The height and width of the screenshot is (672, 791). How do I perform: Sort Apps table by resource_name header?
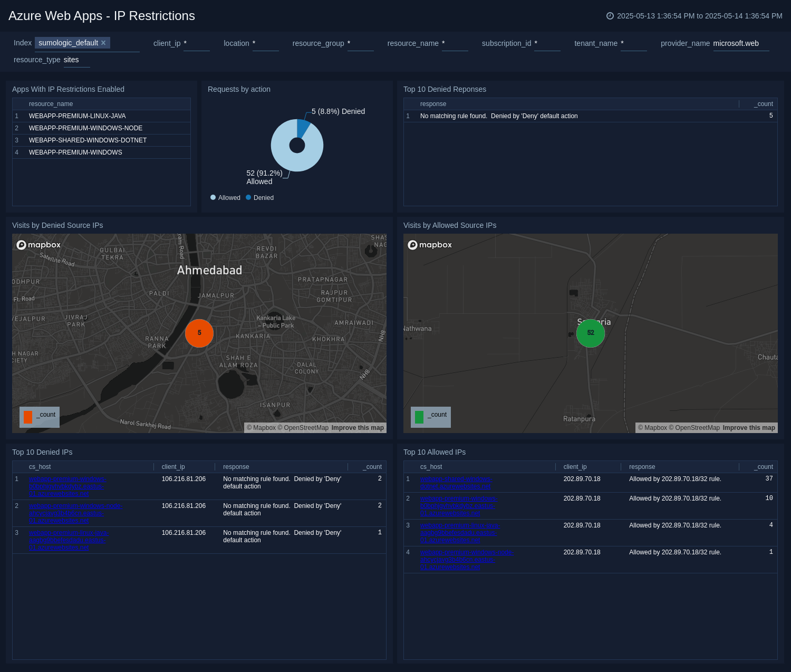point(51,104)
